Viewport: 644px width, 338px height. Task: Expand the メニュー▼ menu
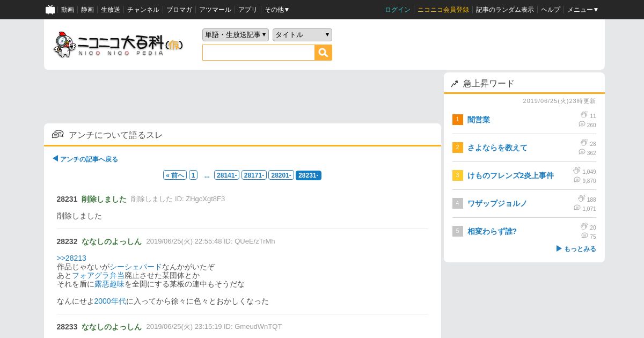pyautogui.click(x=583, y=10)
